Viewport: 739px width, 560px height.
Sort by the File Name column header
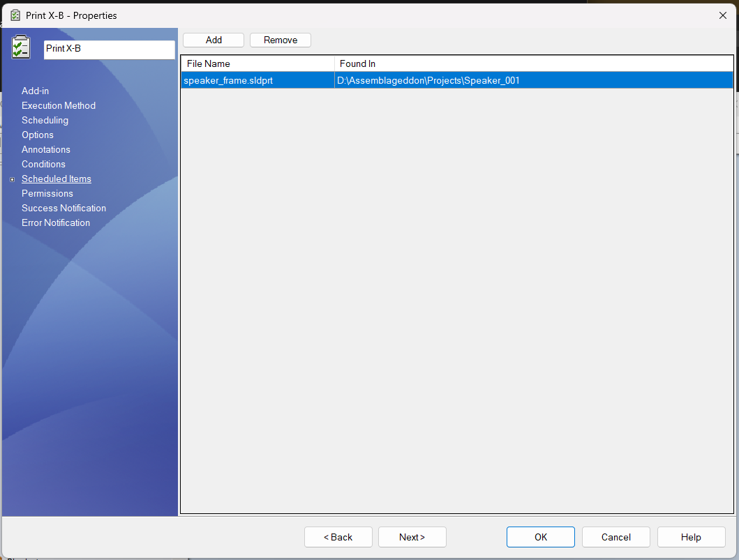(257, 63)
